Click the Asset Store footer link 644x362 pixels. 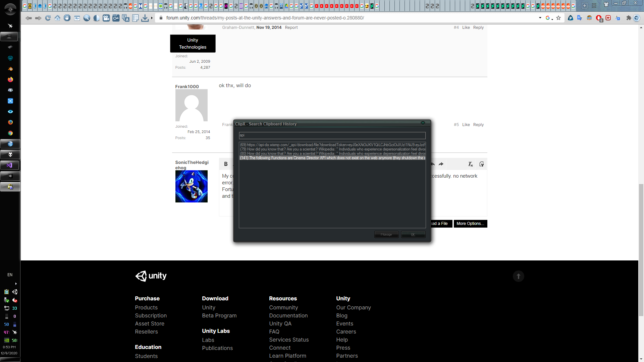tap(150, 323)
